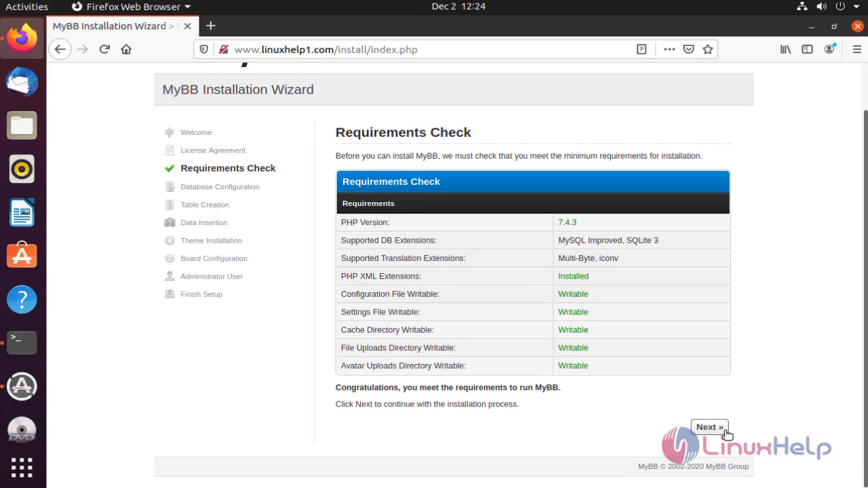Launch Rhythmbox from the dock
Screen dimensions: 868x488
coord(22,169)
